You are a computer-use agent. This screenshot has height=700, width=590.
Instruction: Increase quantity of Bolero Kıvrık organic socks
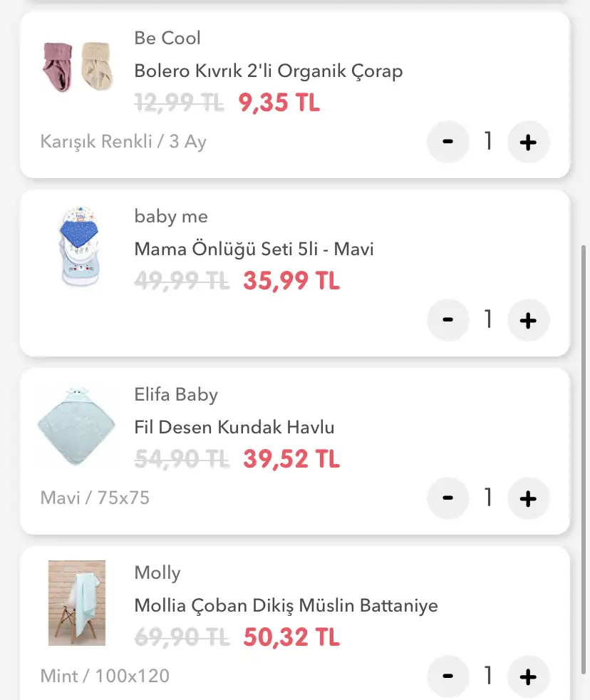click(x=528, y=143)
